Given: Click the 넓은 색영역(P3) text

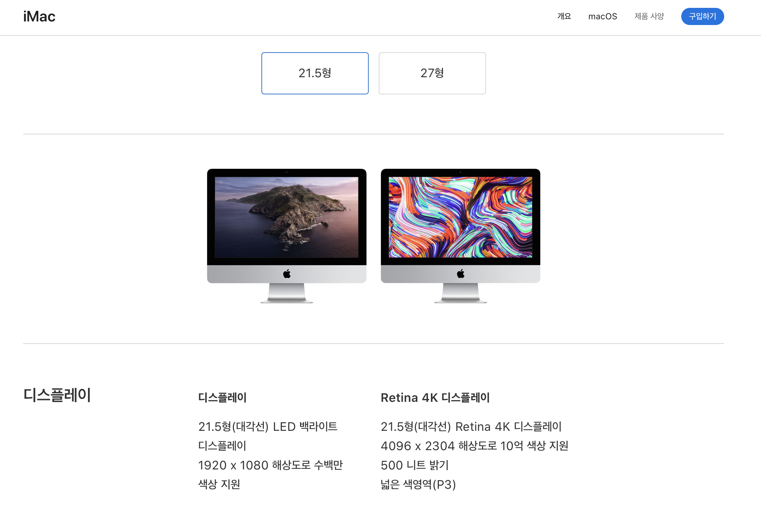Looking at the screenshot, I should (x=418, y=484).
